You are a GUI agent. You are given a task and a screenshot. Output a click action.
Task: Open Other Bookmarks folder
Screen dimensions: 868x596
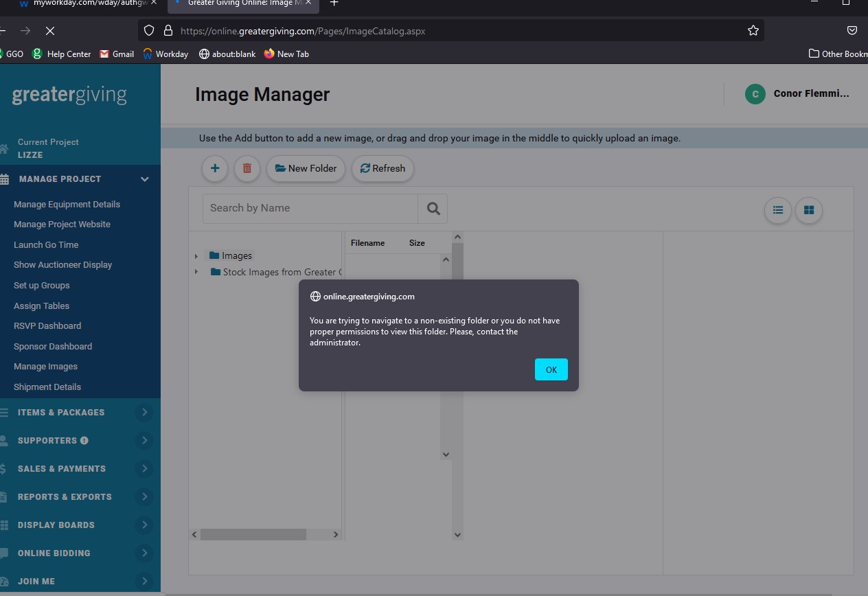(838, 54)
